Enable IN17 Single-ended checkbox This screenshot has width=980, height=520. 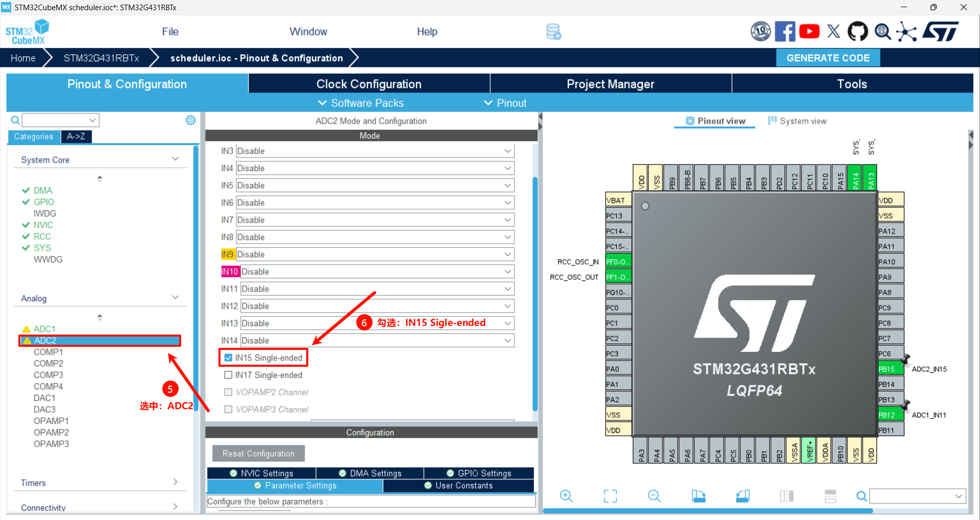click(x=228, y=375)
